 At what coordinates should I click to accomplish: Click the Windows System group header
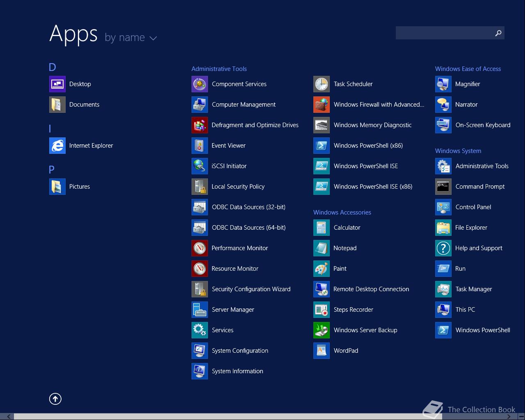(x=458, y=151)
